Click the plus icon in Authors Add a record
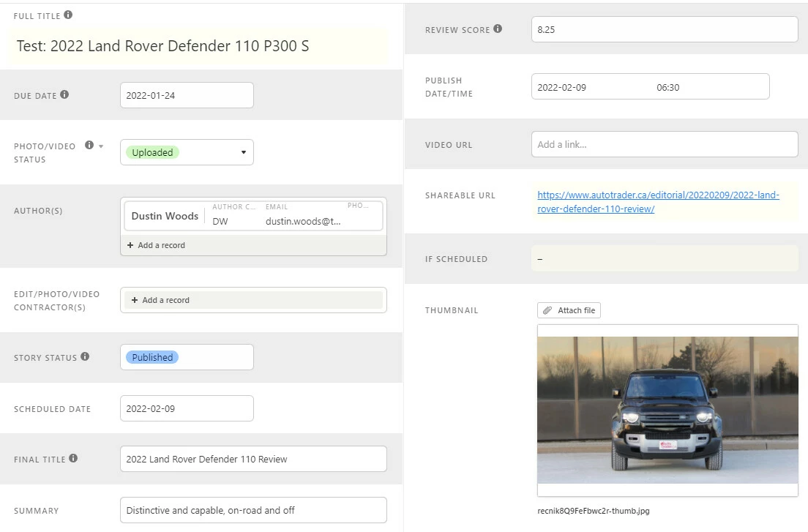808x532 pixels. tap(130, 246)
